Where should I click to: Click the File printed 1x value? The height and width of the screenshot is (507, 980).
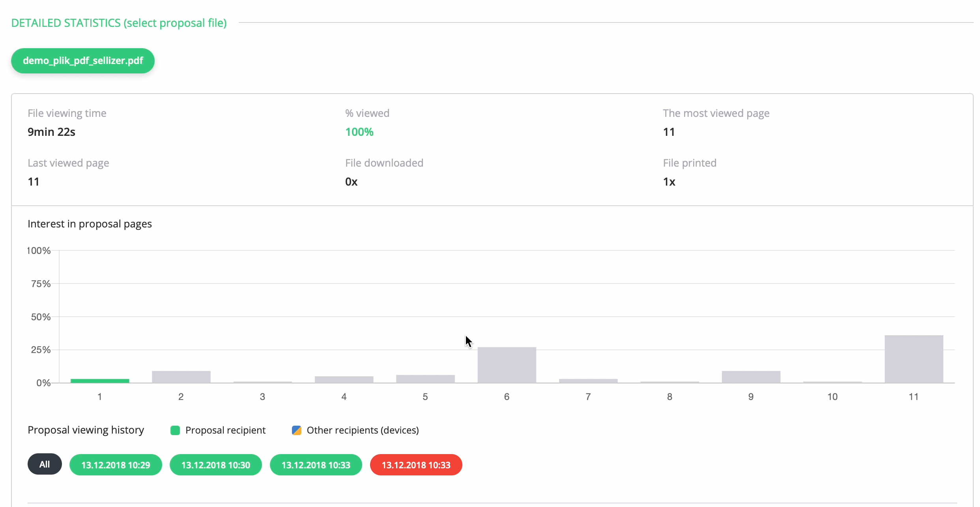tap(670, 182)
